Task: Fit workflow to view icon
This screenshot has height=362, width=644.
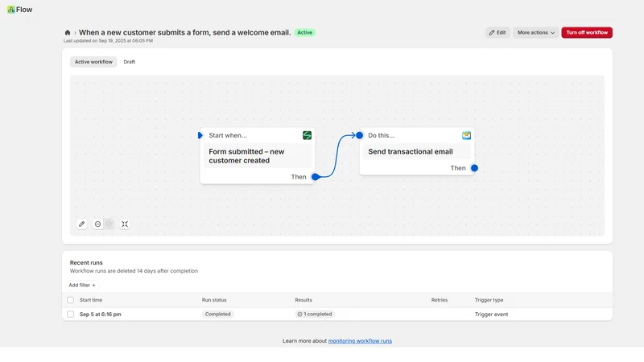Action: point(125,224)
